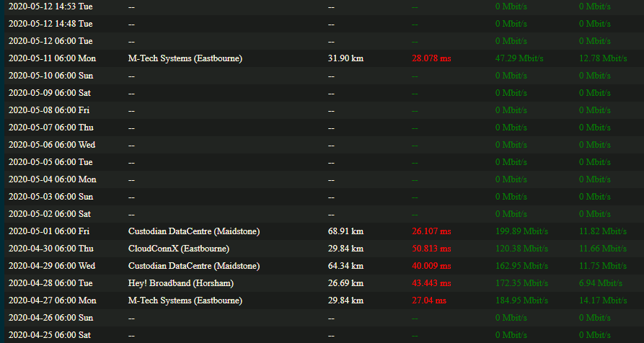The width and height of the screenshot is (644, 343).
Task: Select the latency 40.009 ms
Action: click(432, 266)
